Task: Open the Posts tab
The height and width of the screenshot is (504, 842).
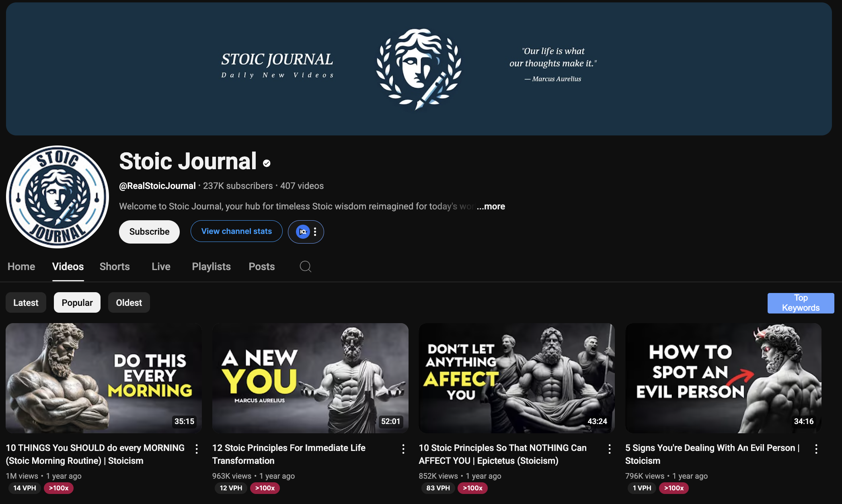Action: [x=262, y=266]
